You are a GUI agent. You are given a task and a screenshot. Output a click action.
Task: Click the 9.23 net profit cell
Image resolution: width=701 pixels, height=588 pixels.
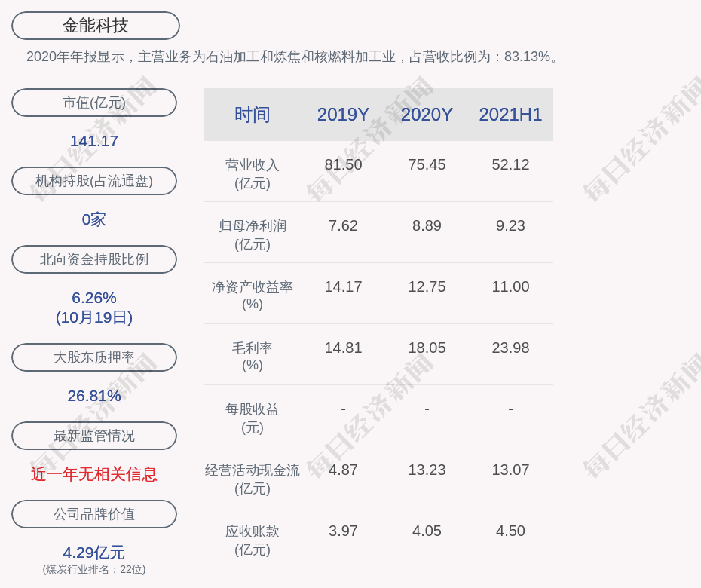point(510,226)
